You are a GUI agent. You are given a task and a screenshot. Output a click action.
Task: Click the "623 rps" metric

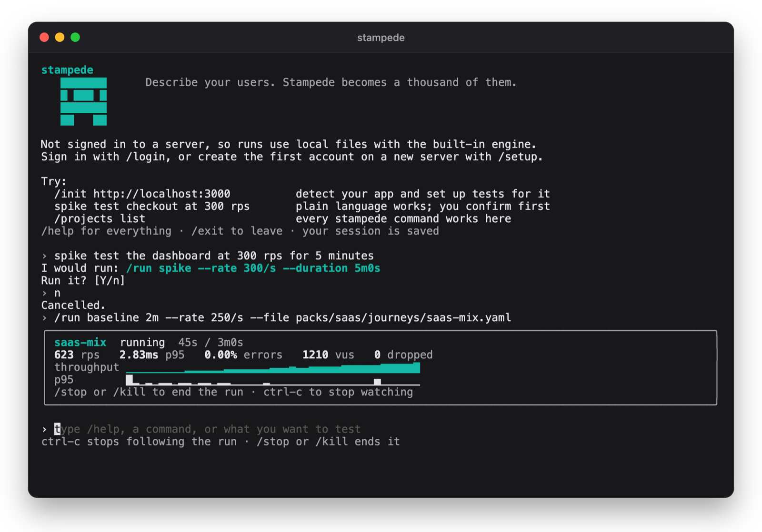point(77,355)
